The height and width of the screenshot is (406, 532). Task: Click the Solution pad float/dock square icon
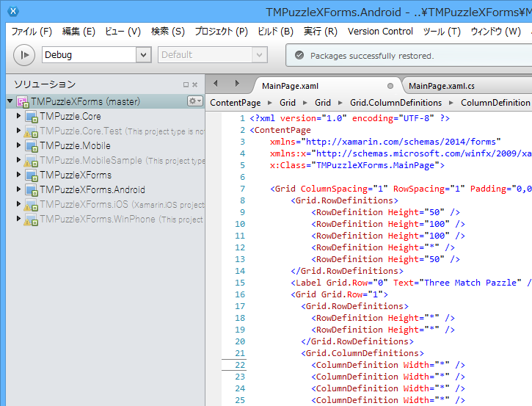coord(186,85)
